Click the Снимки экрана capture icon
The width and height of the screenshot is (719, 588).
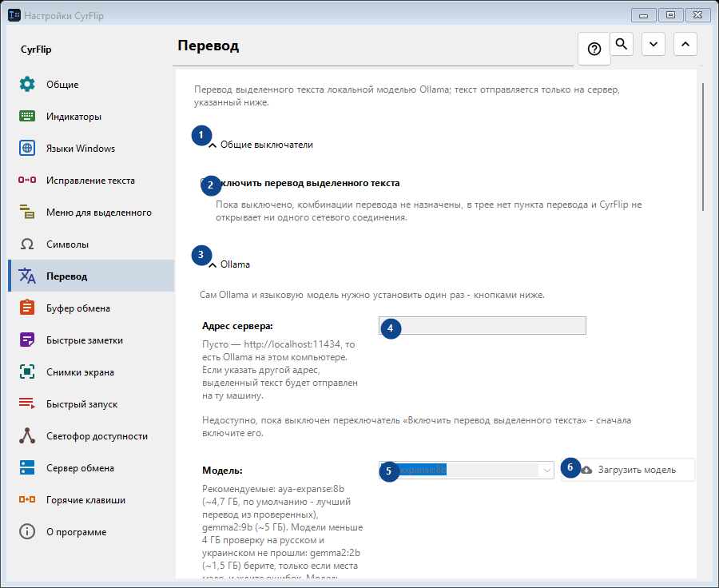click(x=27, y=372)
